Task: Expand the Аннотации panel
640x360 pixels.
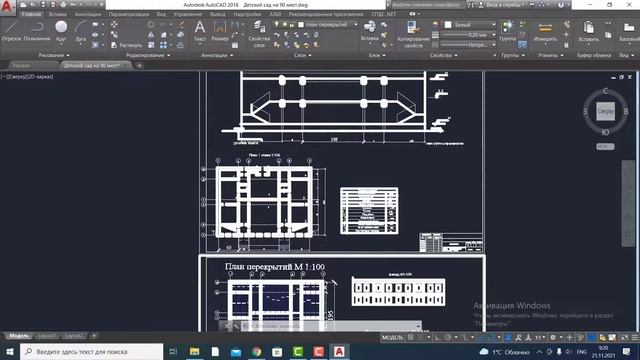Action: point(217,55)
